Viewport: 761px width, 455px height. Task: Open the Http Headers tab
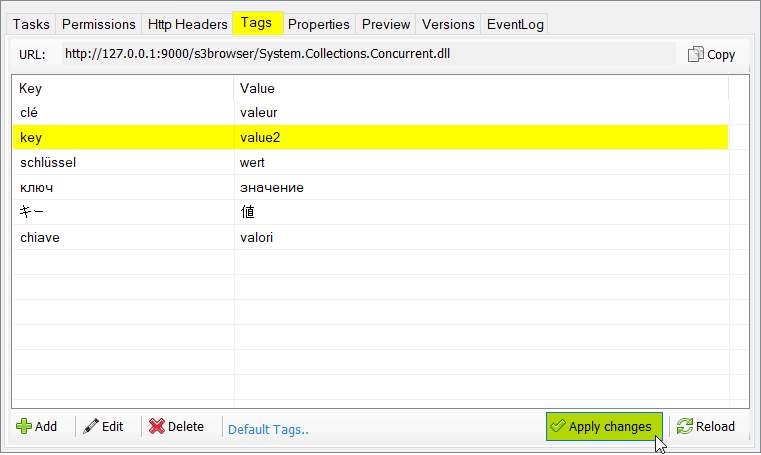point(187,24)
